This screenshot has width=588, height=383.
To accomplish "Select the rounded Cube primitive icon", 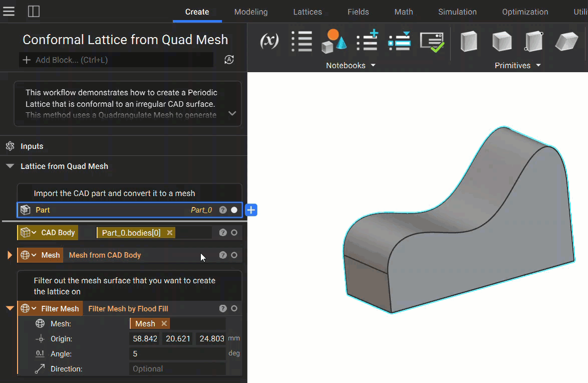I will coord(502,41).
